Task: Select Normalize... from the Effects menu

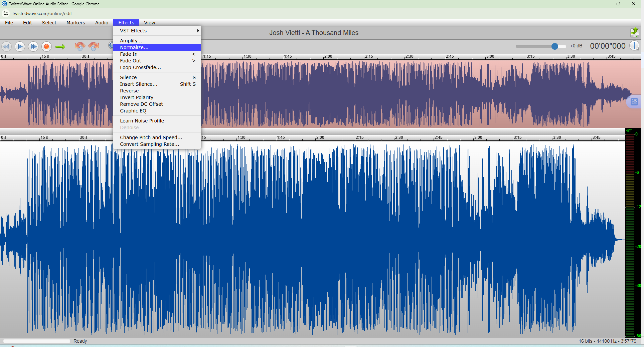Action: tap(157, 47)
